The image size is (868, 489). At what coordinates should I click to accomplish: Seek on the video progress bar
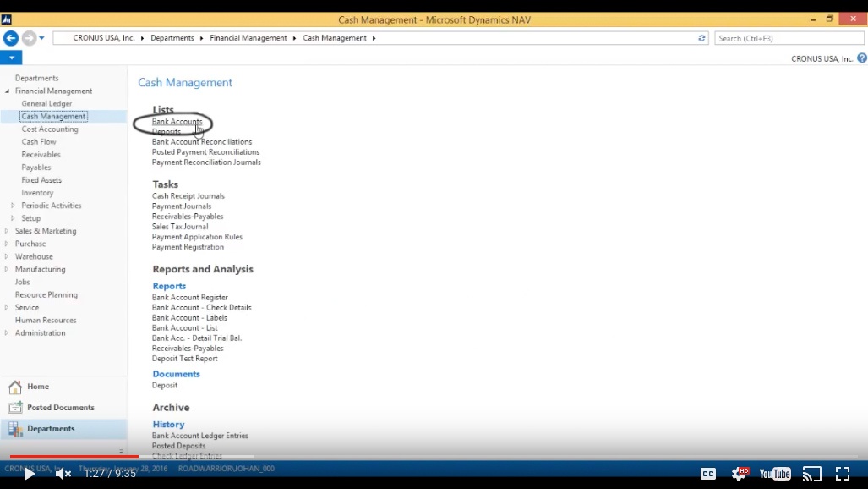[434, 457]
